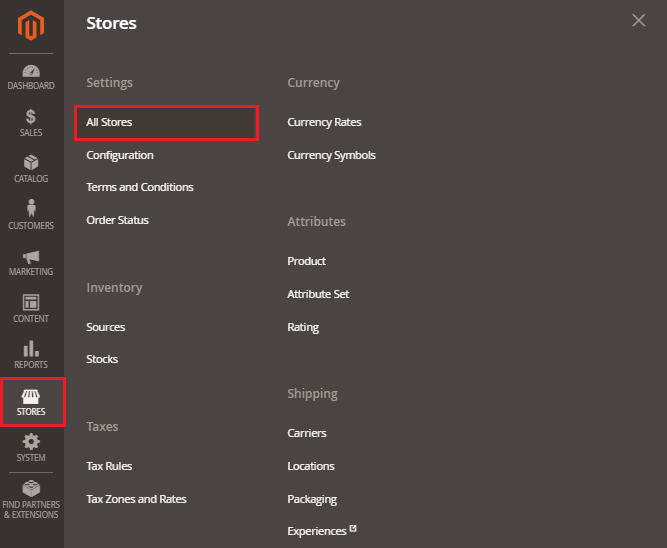The image size is (667, 548).
Task: Open Tax Zones and Rates
Action: point(136,499)
